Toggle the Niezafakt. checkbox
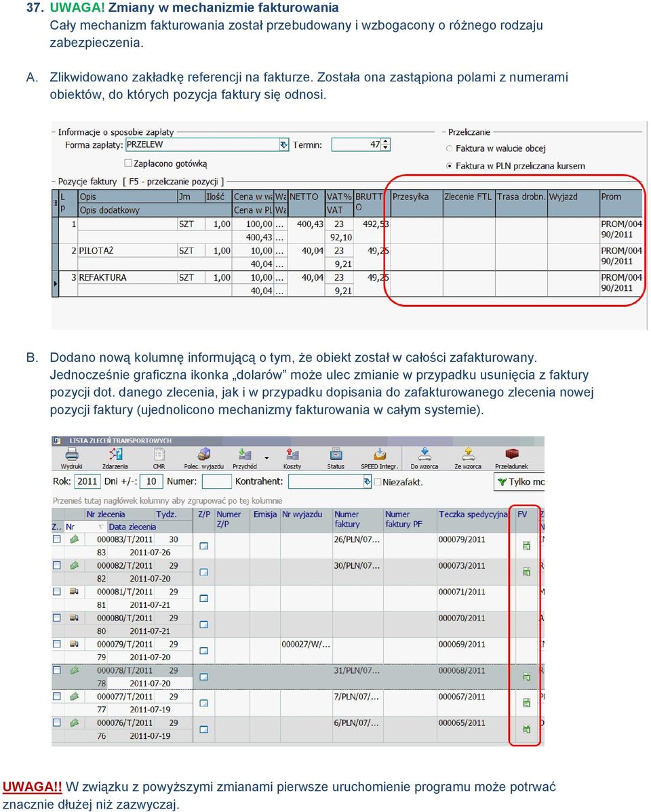Screen dimensions: 651x812 (x=378, y=482)
